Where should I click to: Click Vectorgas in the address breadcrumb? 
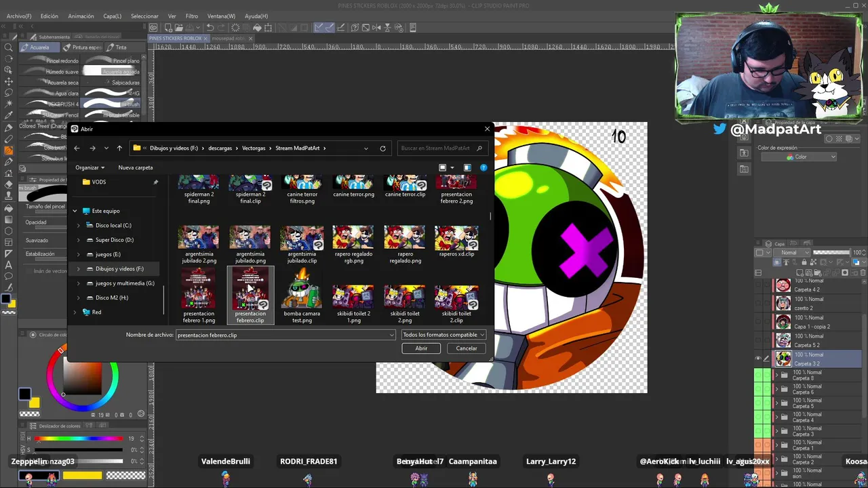(x=254, y=148)
